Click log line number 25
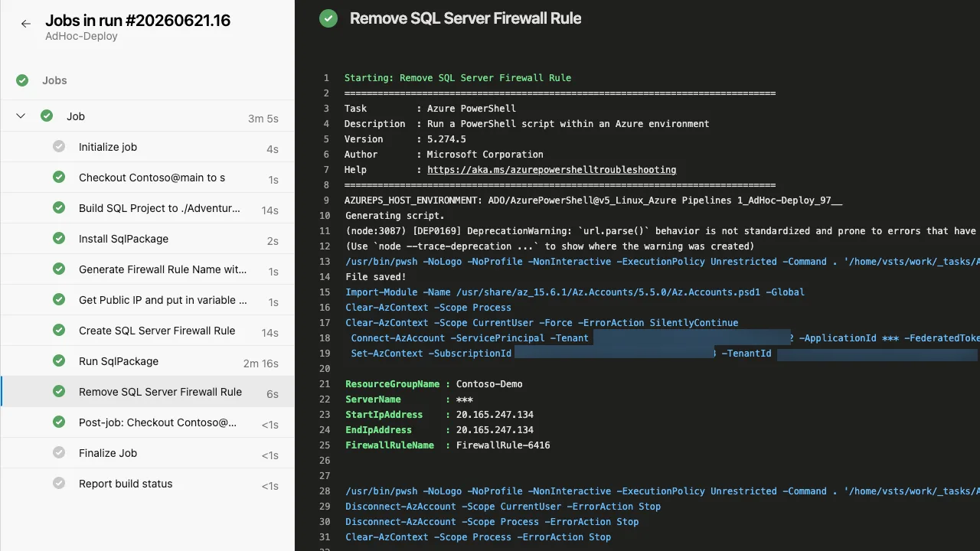The image size is (980, 551). pos(324,445)
